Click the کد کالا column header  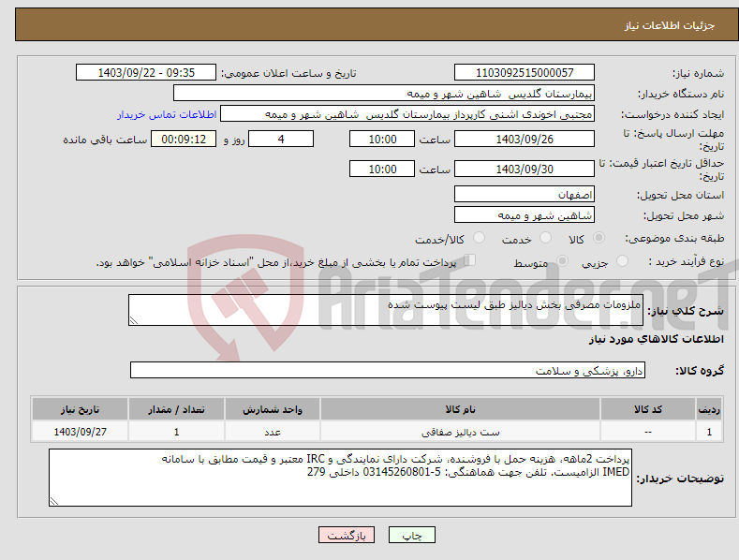click(x=647, y=409)
